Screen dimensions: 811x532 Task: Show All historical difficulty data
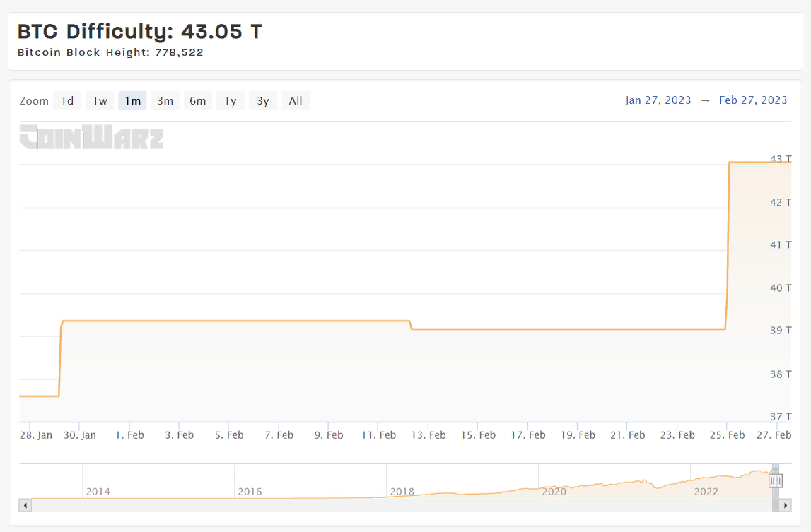(x=296, y=101)
